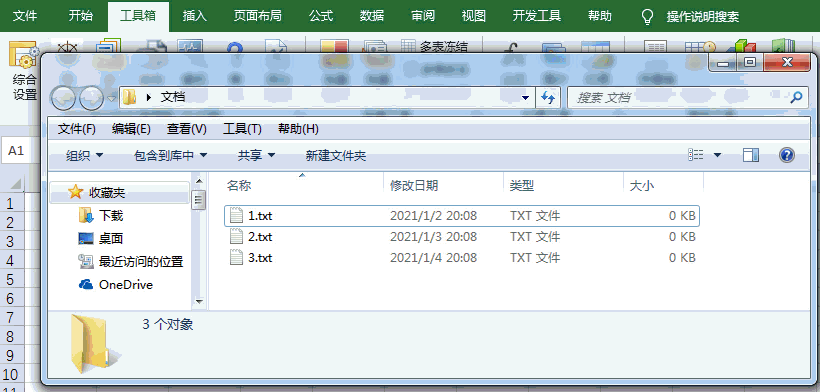Open the 共享 dropdown

tap(256, 155)
